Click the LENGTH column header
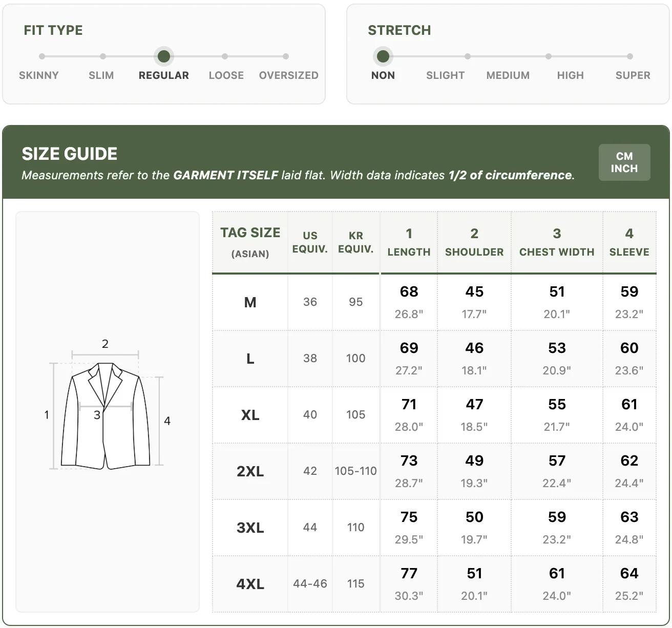 click(x=409, y=242)
